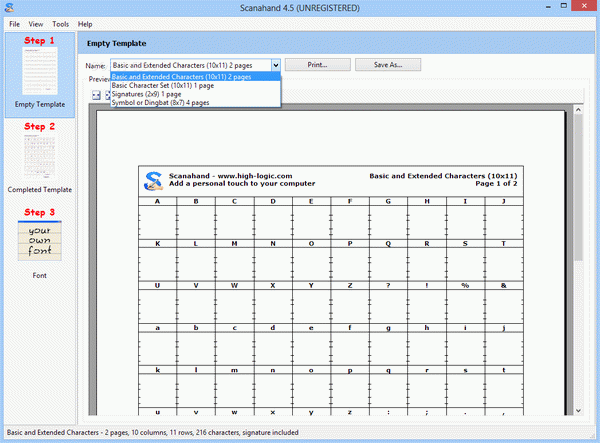Select Symbol or Dingbat (8x7) 4 pages
Screen dimensions: 600x443
[196, 103]
